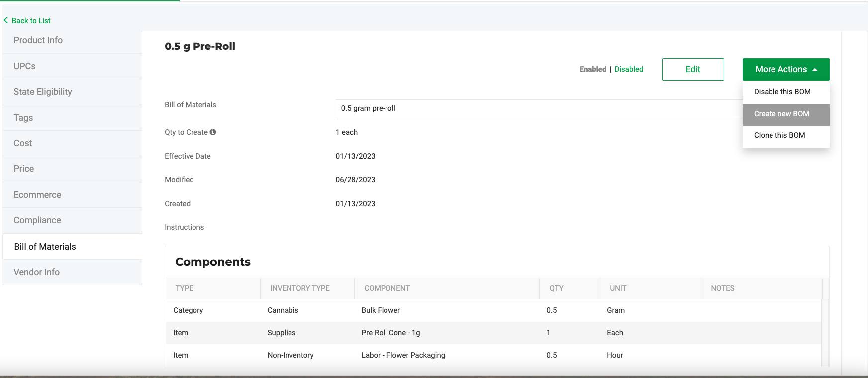868x378 pixels.
Task: Open the UPCs sidebar tab
Action: [73, 66]
